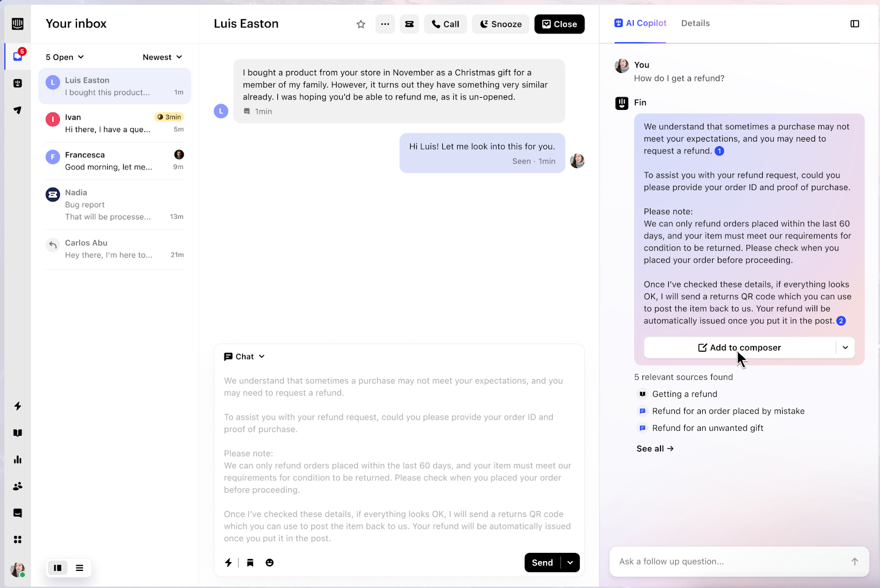The width and height of the screenshot is (880, 588).
Task: Expand the Chat reply type dropdown
Action: (x=245, y=357)
